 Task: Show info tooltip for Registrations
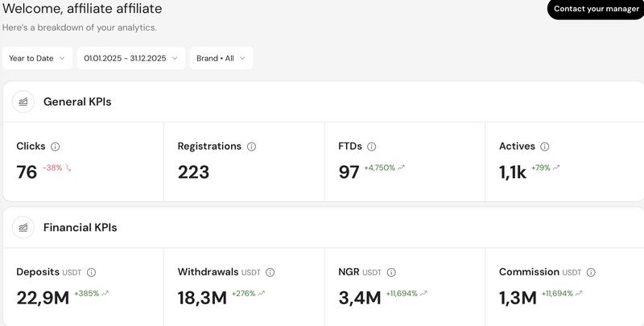click(251, 146)
